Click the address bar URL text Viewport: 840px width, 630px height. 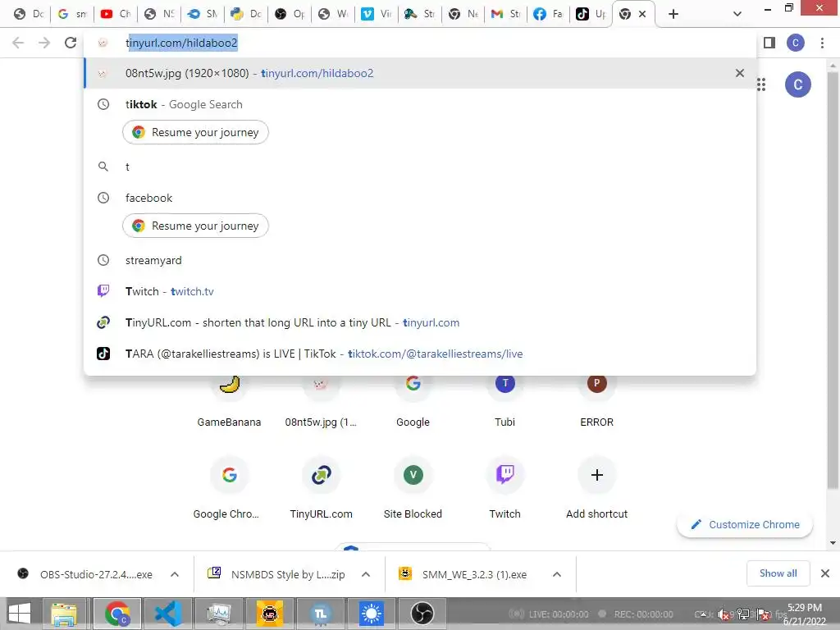(x=181, y=43)
